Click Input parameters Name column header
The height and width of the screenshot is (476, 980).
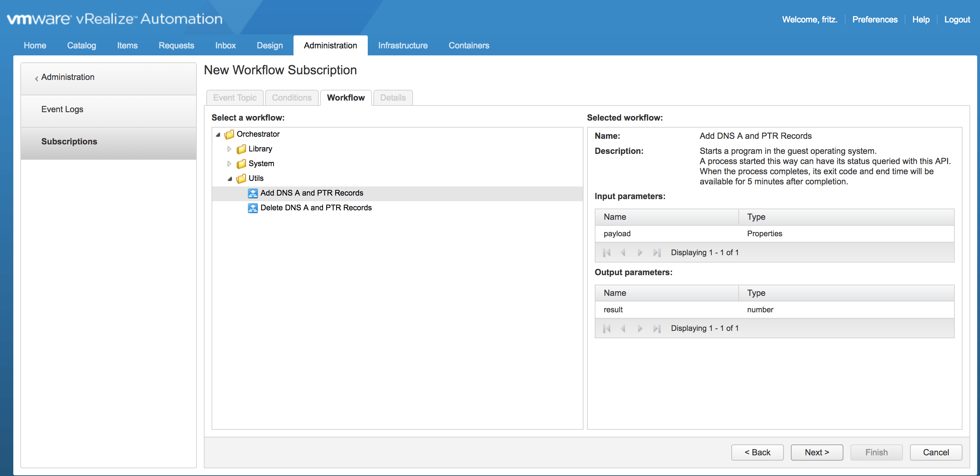pos(667,217)
